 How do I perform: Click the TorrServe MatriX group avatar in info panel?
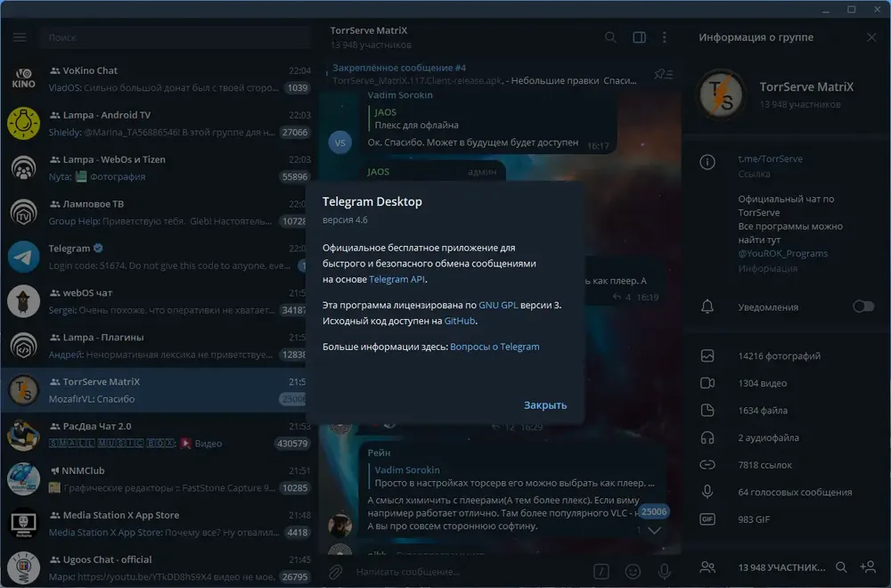pos(721,94)
